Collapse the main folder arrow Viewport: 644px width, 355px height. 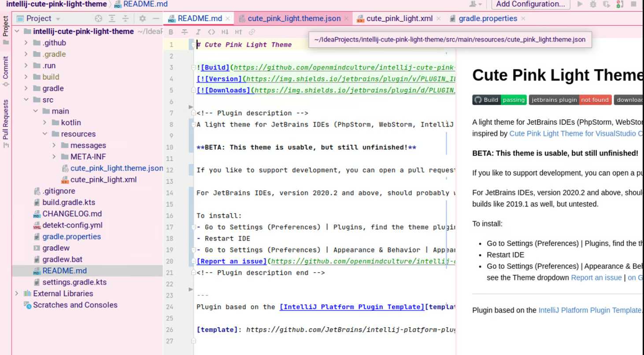point(35,111)
